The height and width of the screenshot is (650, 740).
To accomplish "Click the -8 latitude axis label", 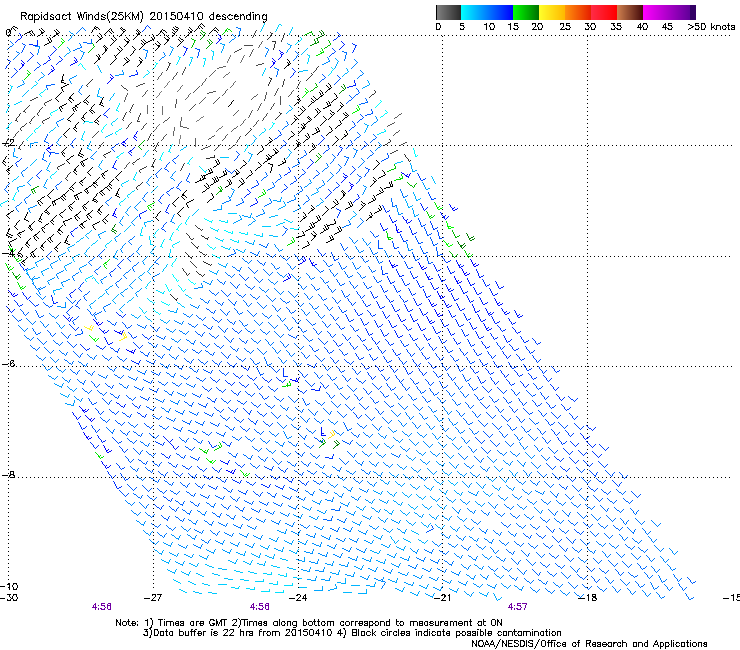I will (8, 475).
